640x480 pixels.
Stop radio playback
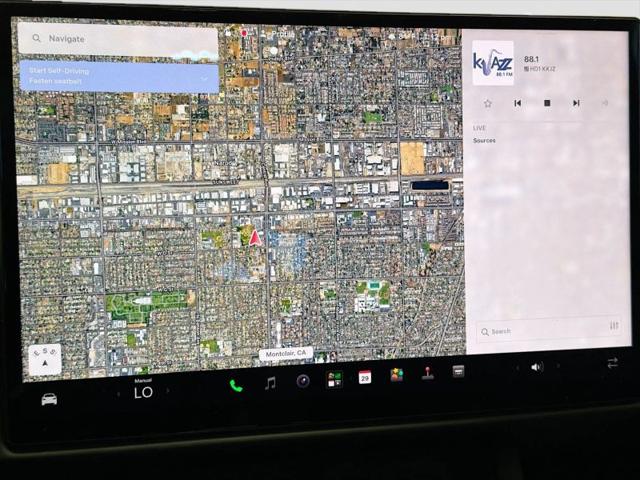[547, 103]
